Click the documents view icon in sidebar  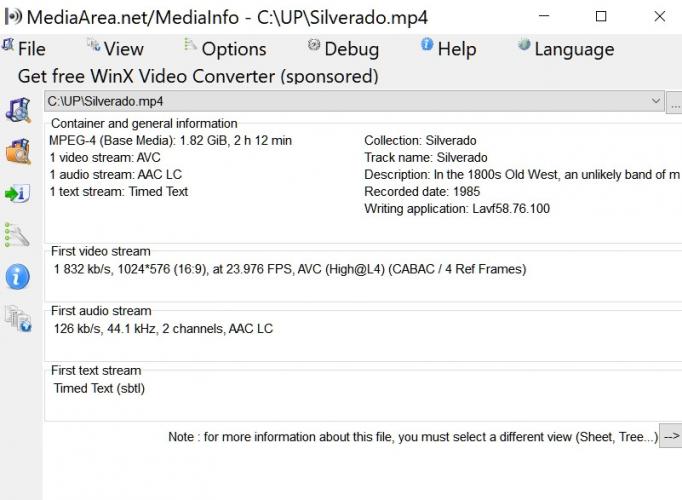coord(18,318)
